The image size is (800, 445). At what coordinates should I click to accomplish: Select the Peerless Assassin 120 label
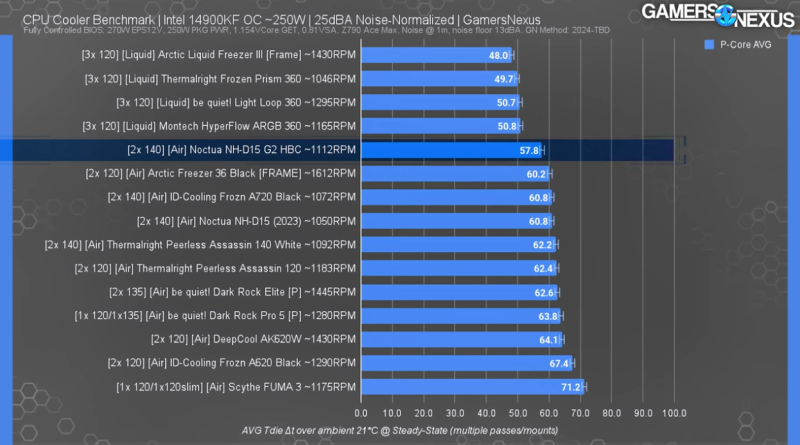coord(215,268)
